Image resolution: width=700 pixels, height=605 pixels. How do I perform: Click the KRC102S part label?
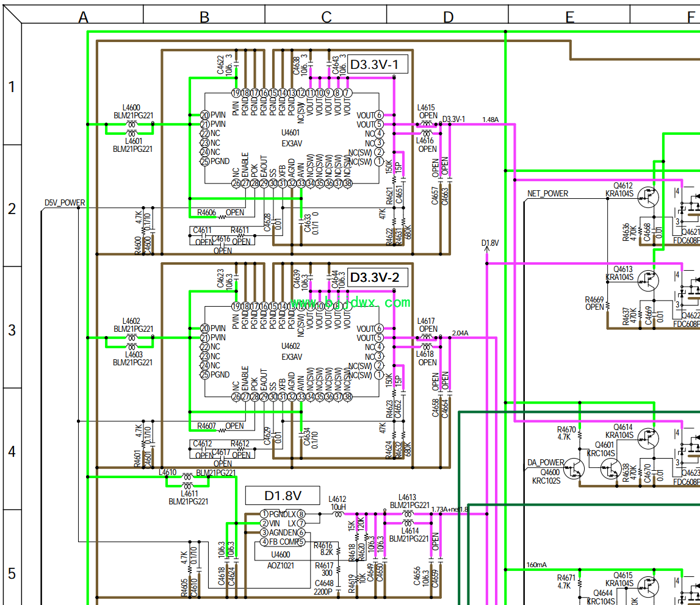(546, 481)
